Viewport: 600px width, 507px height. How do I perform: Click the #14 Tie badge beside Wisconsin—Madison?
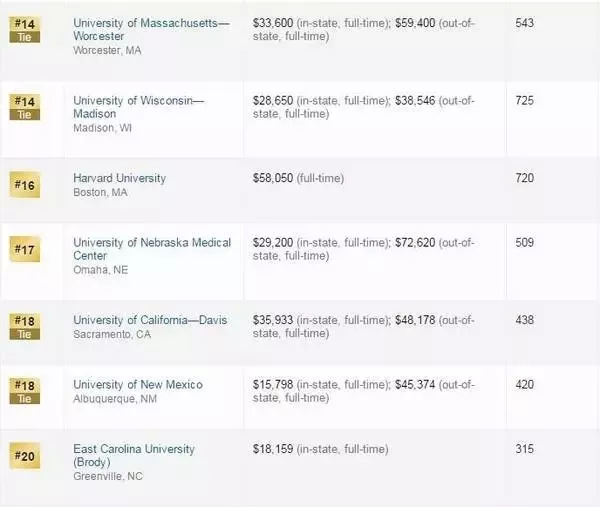point(25,108)
